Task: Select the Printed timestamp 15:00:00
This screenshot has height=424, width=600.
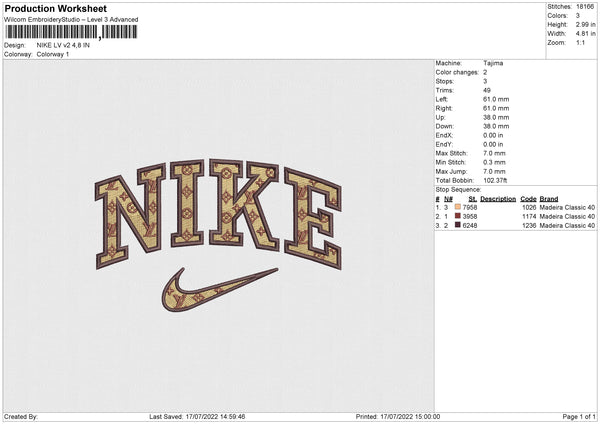Action: tap(427, 417)
